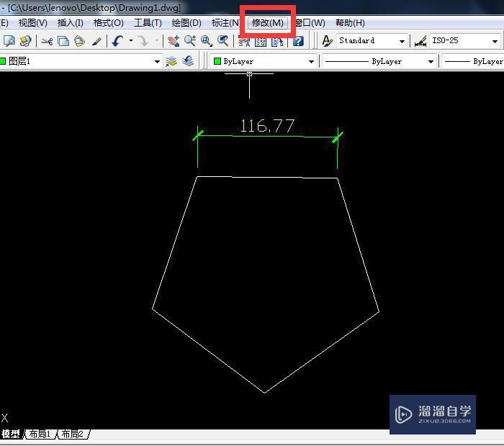Image resolution: width=504 pixels, height=446 pixels.
Task: Click the Publish icon in toolbar
Action: (x=25, y=41)
